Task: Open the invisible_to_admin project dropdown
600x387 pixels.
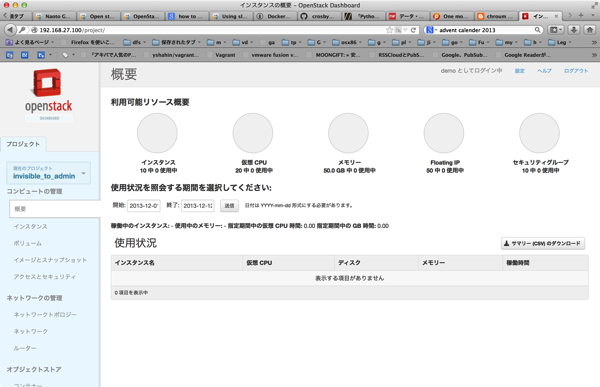Action: 49,173
